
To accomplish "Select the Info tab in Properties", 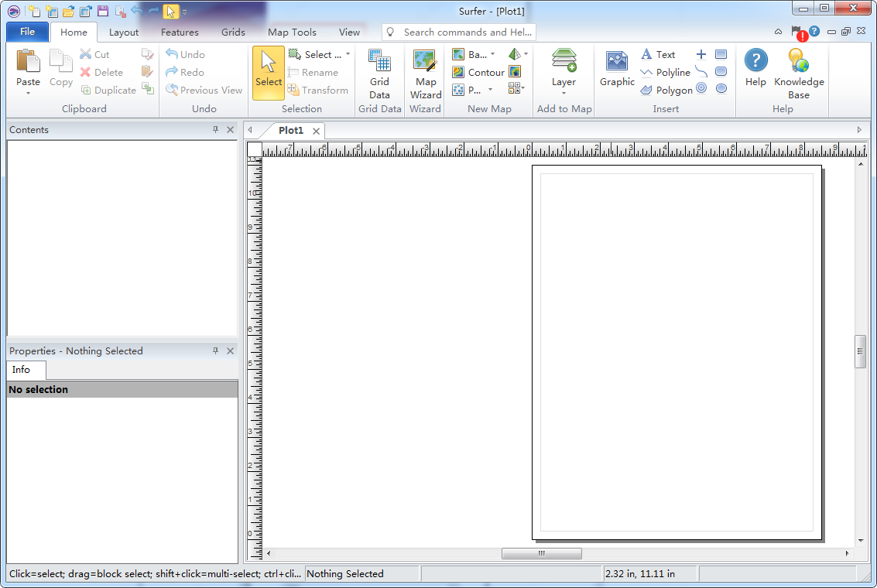I will coord(26,370).
